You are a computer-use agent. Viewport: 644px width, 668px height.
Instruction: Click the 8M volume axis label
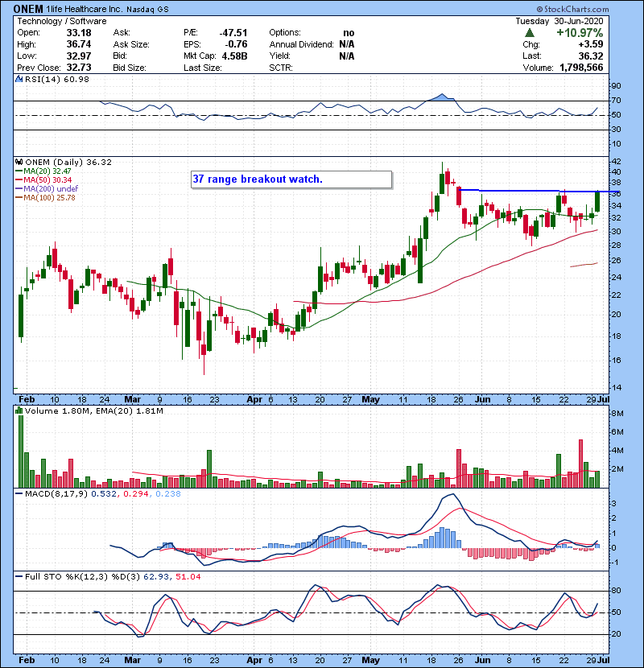tap(617, 414)
